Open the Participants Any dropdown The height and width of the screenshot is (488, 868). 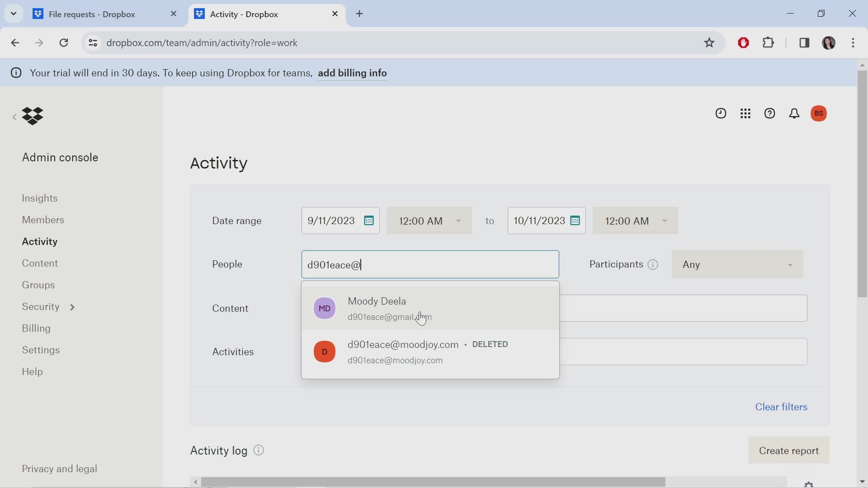pyautogui.click(x=737, y=264)
